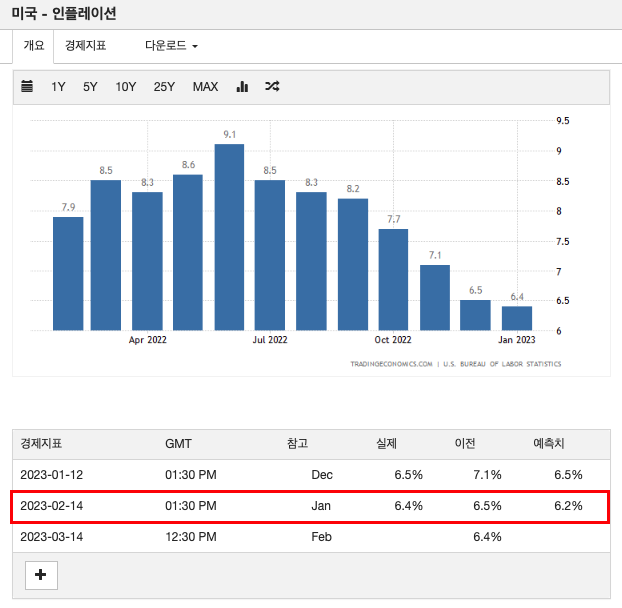This screenshot has width=622, height=608.
Task: Click the 실제 column header
Action: click(386, 443)
